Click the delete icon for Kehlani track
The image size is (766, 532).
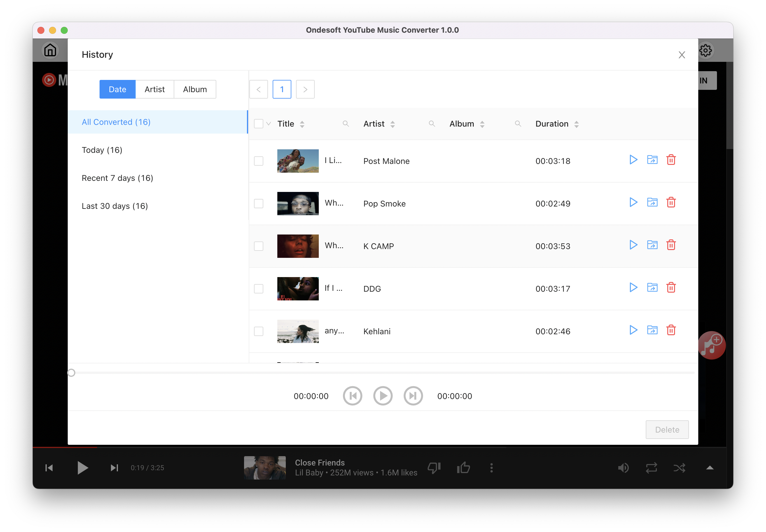click(671, 330)
